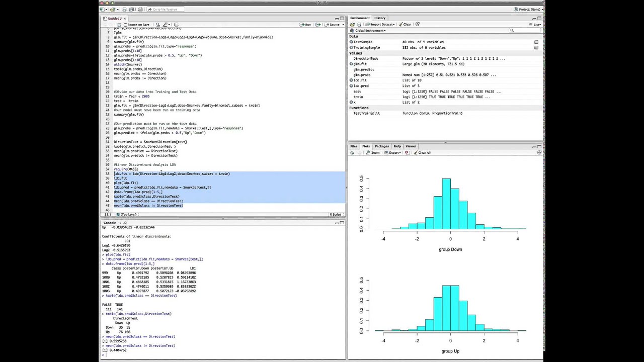This screenshot has width=644, height=362.
Task: Print the current file
Action: click(140, 9)
